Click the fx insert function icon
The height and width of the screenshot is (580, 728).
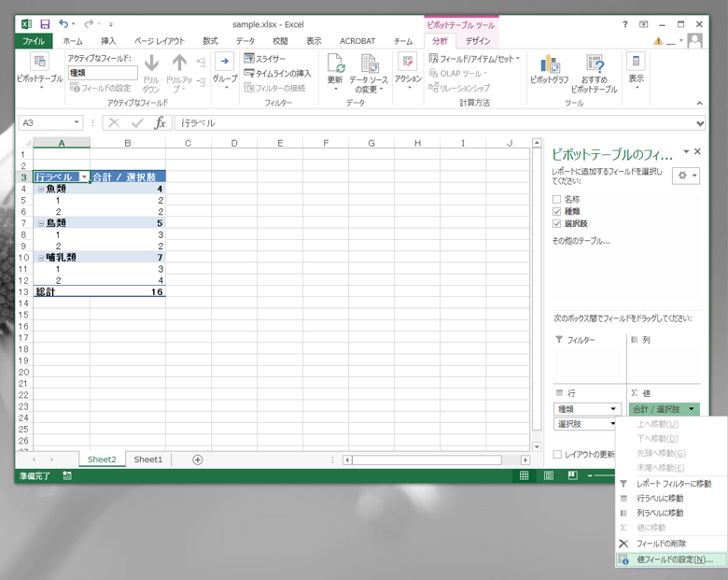[x=161, y=122]
